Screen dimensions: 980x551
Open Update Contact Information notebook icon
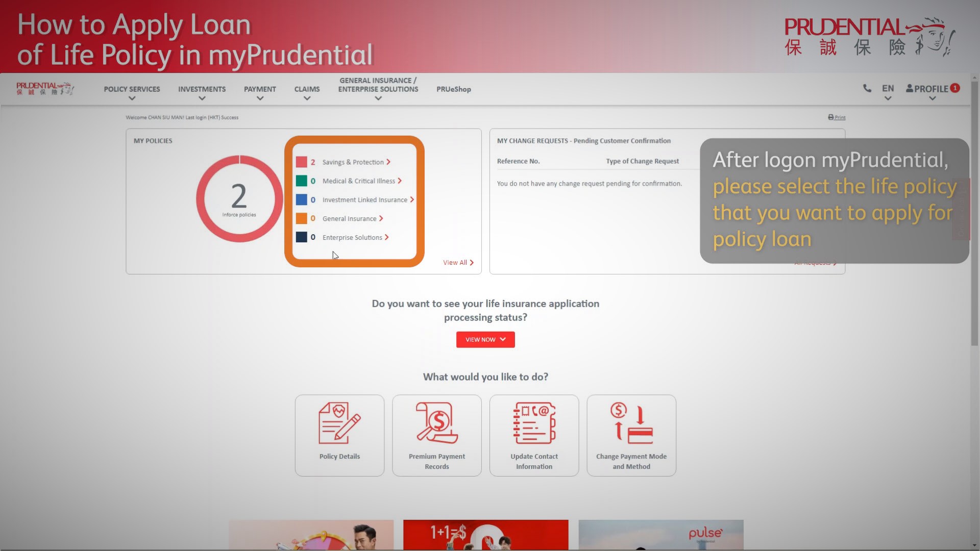coord(534,423)
